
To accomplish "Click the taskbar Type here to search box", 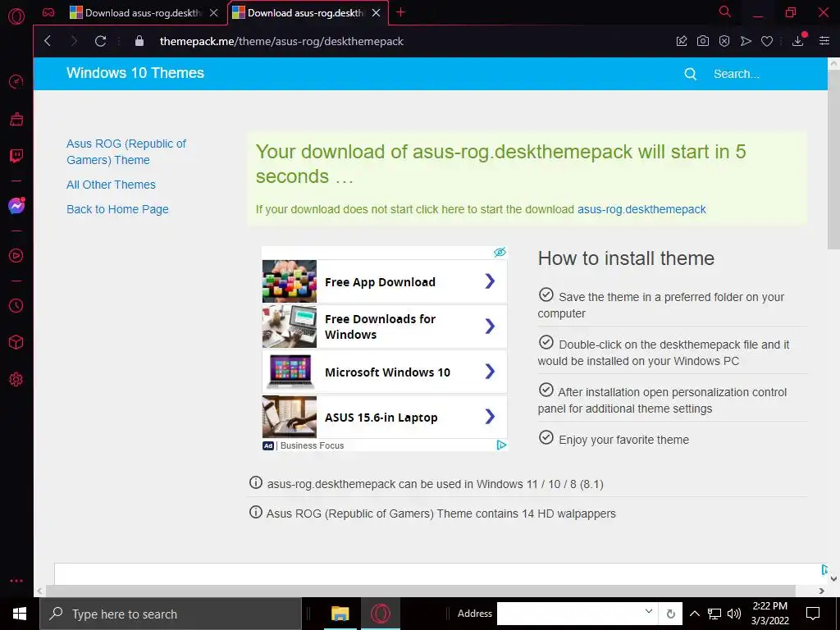I will [171, 614].
